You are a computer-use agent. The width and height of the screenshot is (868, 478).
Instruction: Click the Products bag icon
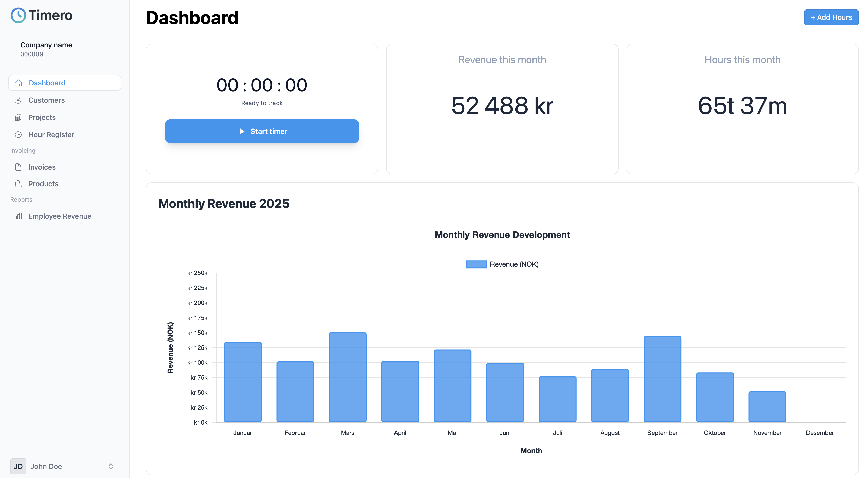18,184
